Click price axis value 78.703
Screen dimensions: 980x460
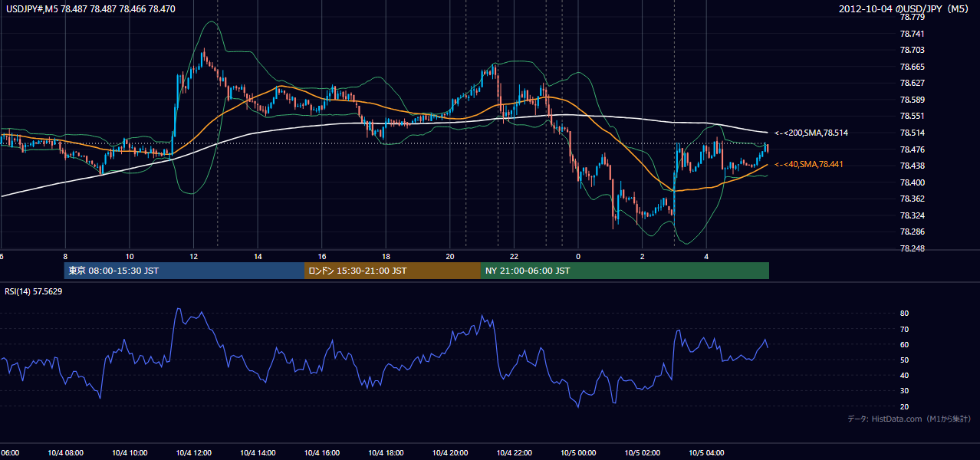point(913,51)
